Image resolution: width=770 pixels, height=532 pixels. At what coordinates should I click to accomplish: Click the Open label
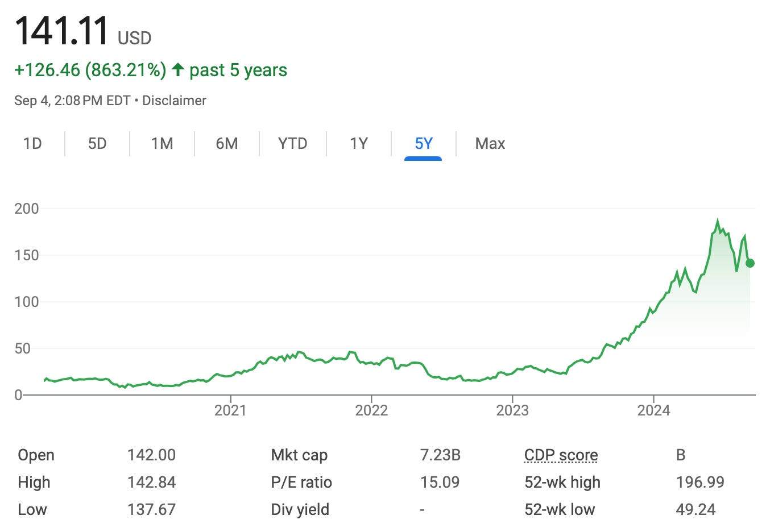point(36,455)
